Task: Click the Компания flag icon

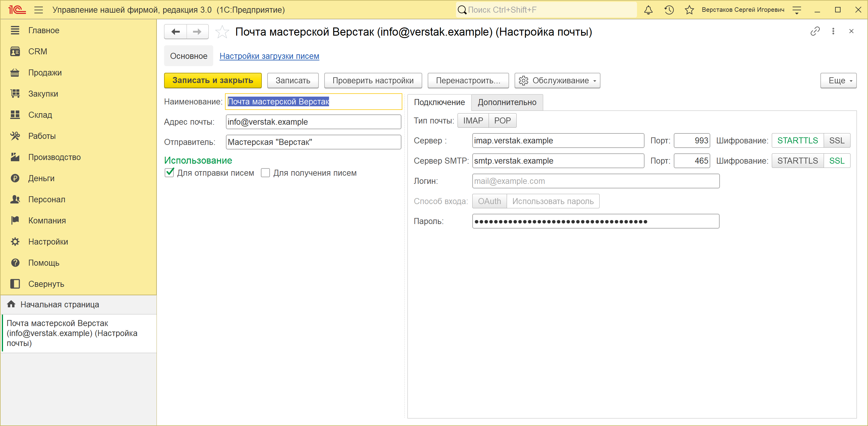Action: (15, 221)
